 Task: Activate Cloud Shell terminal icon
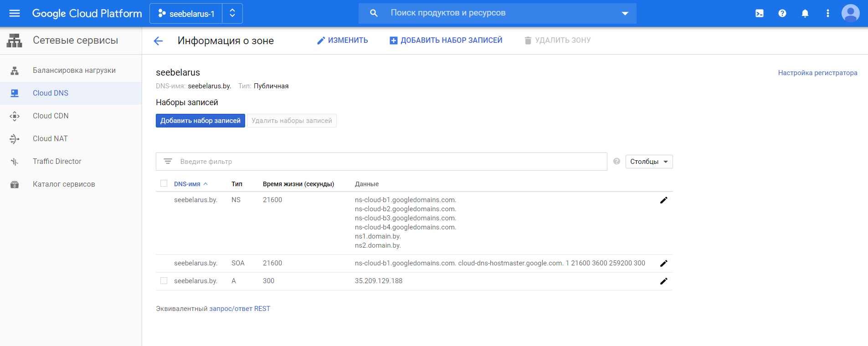coord(760,14)
